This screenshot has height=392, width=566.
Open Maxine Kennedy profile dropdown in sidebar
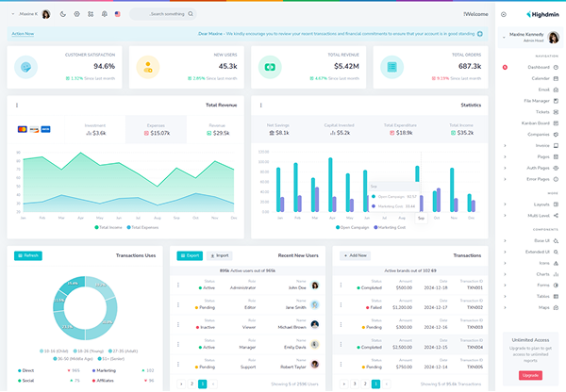click(x=529, y=37)
